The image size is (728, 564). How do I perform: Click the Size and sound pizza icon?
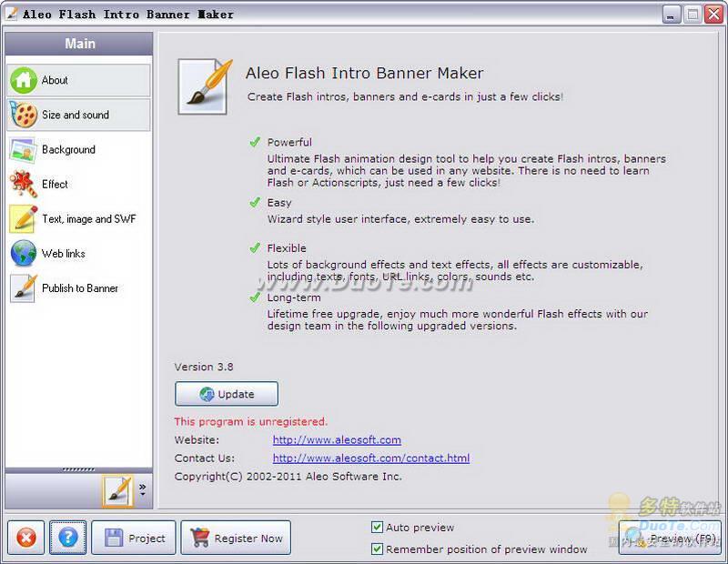click(24, 115)
